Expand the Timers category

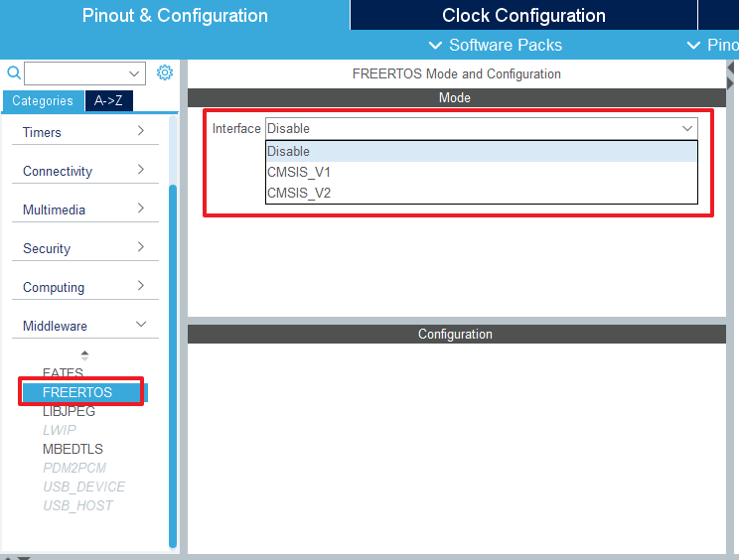[84, 132]
